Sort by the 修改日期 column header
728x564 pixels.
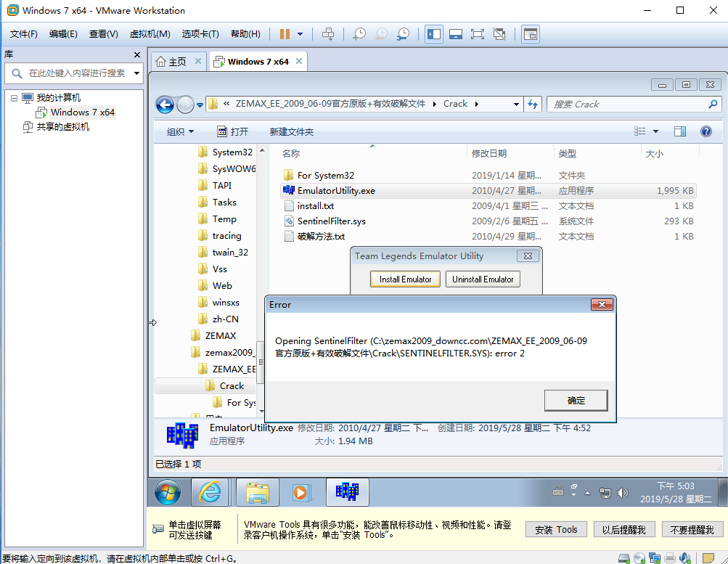(x=489, y=154)
